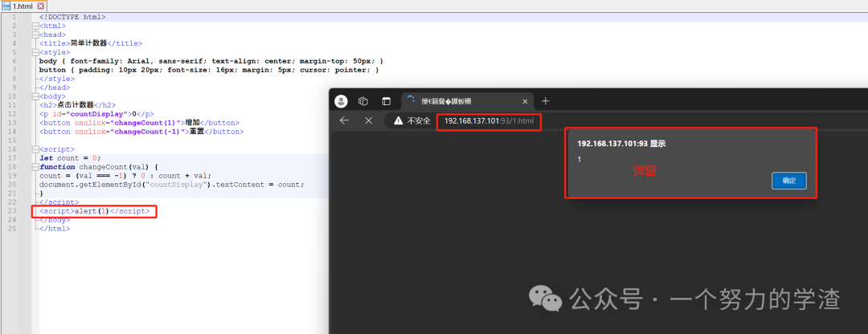
Task: Click the countDisplay paragraph line
Action: tap(97, 114)
